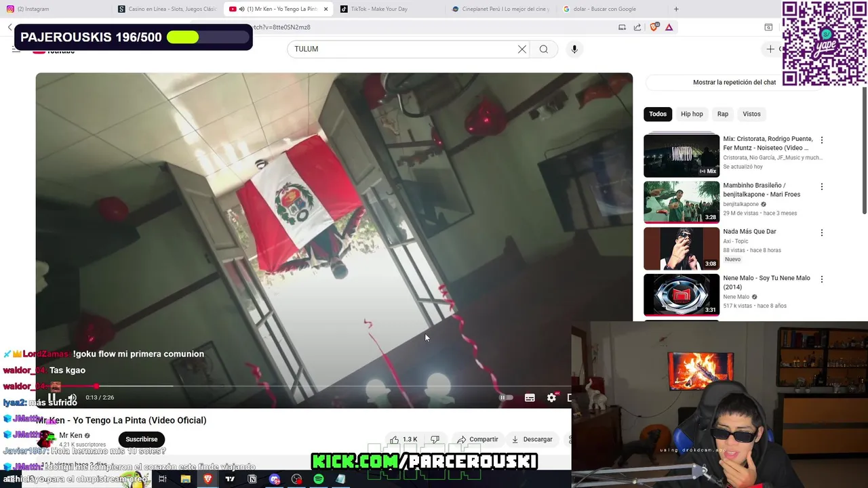Switch to the Instagram browser tab
Screen dimensions: 868x488
(54, 9)
